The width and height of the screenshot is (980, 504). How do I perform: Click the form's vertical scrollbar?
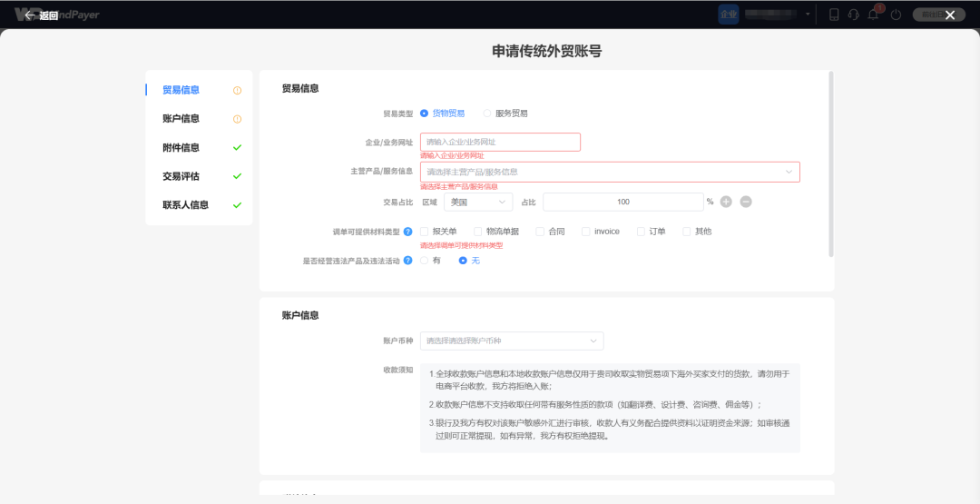[x=830, y=163]
